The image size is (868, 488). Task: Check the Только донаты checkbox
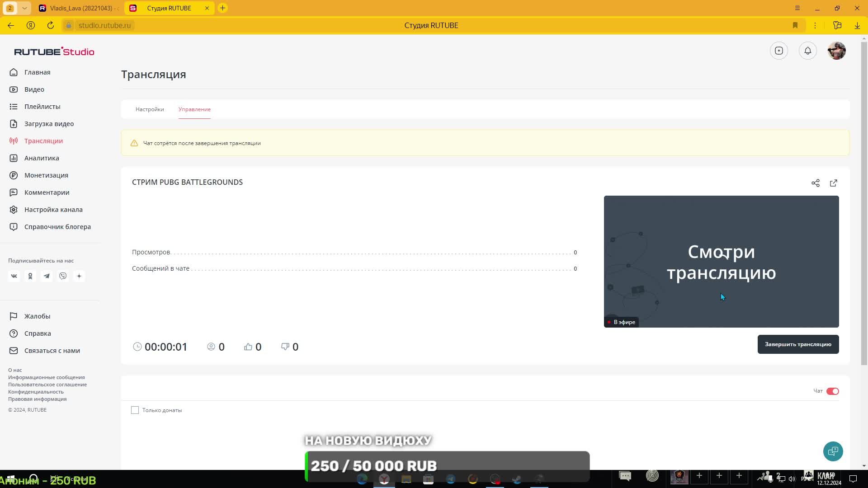pos(135,410)
